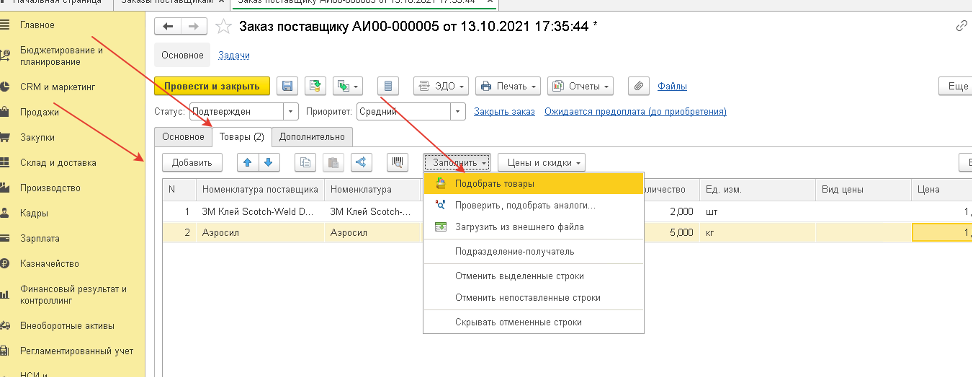Open Закупки section in sidebar
972x377 pixels.
point(38,138)
